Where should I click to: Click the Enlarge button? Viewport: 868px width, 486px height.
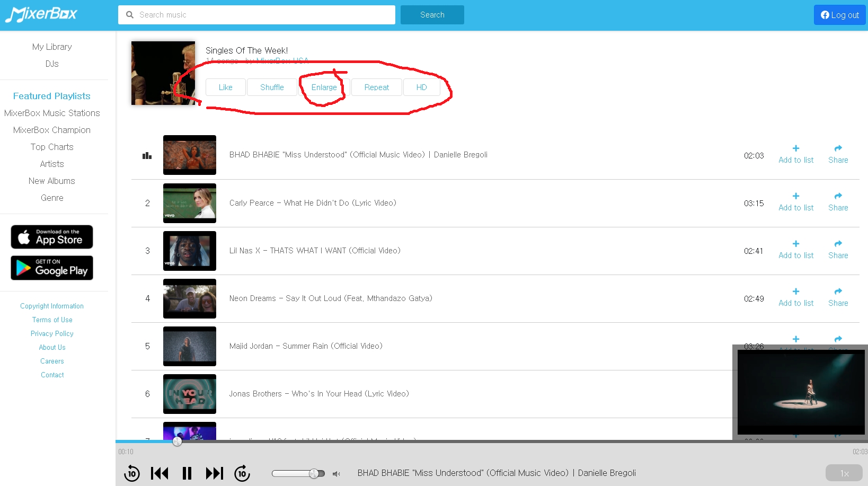pyautogui.click(x=324, y=87)
